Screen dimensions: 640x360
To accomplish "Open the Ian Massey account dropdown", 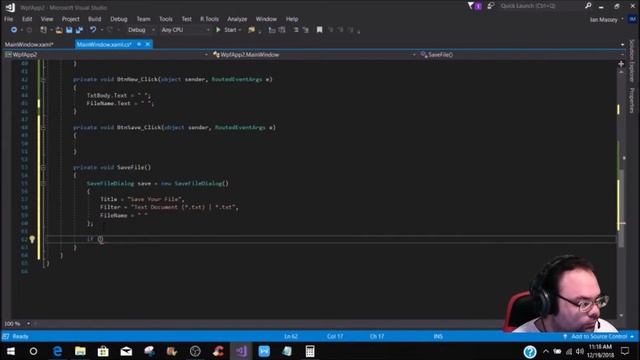I will (x=606, y=19).
